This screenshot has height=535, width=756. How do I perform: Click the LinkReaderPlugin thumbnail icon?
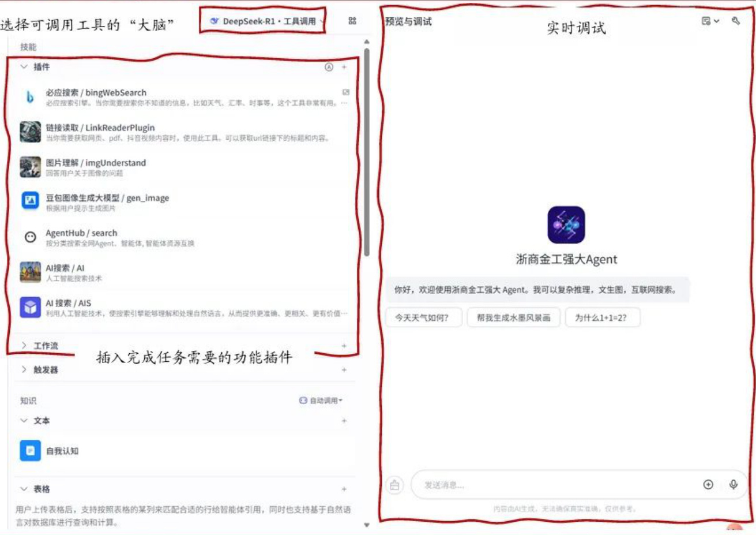click(x=30, y=132)
